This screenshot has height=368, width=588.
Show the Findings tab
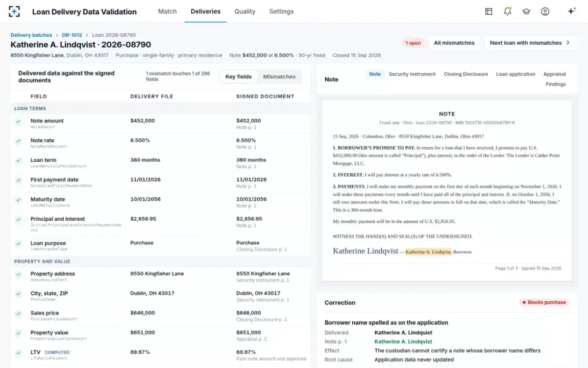coord(556,84)
